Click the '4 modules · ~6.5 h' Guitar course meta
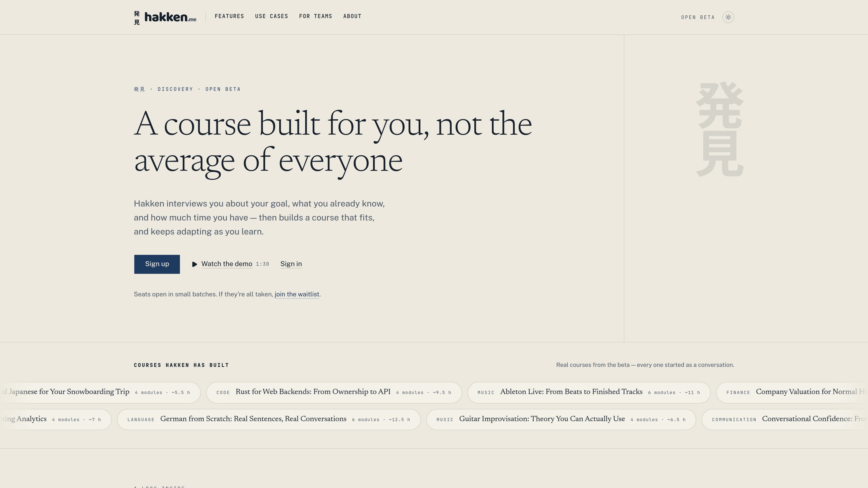Image resolution: width=868 pixels, height=488 pixels. [x=658, y=420]
